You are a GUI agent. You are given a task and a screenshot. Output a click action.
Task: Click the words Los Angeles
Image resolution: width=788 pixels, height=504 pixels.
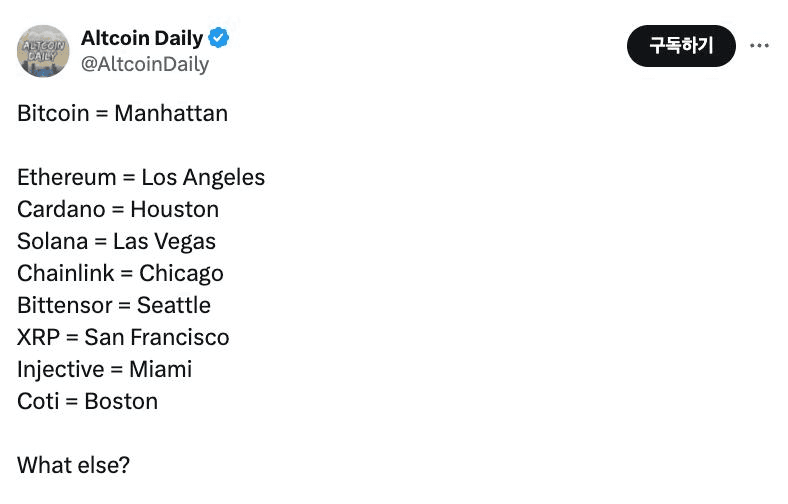203,177
